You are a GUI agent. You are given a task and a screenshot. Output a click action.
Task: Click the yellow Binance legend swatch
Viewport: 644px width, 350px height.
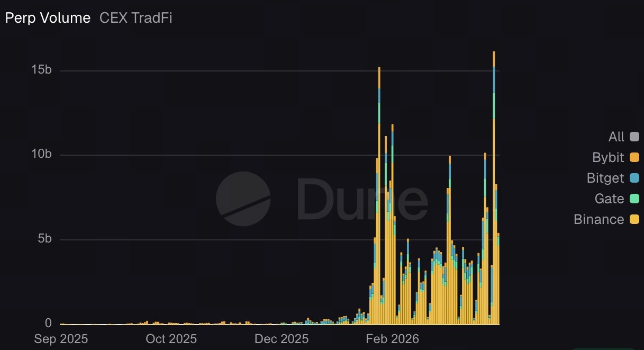[x=634, y=219]
